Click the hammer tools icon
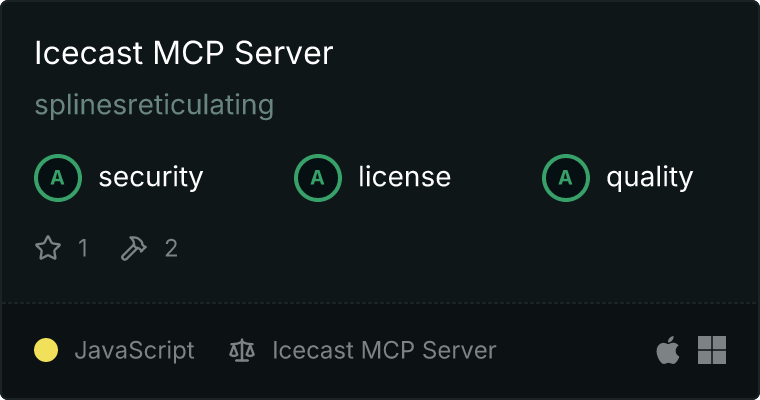 click(x=133, y=248)
